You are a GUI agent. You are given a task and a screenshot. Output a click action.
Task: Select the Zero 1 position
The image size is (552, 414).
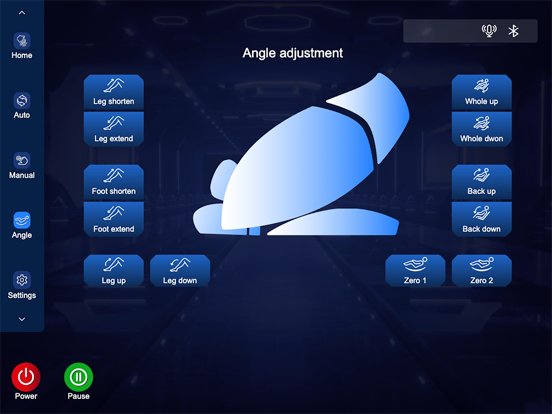(x=415, y=271)
